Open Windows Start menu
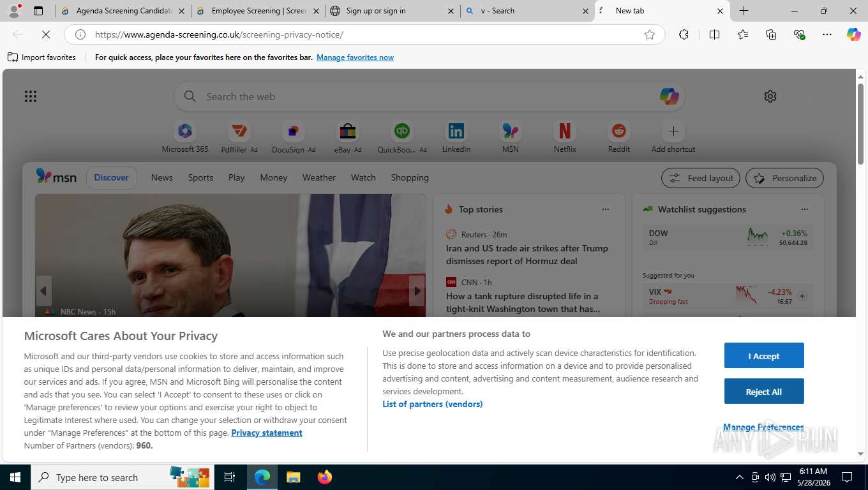Viewport: 868px width, 490px height. (x=15, y=477)
